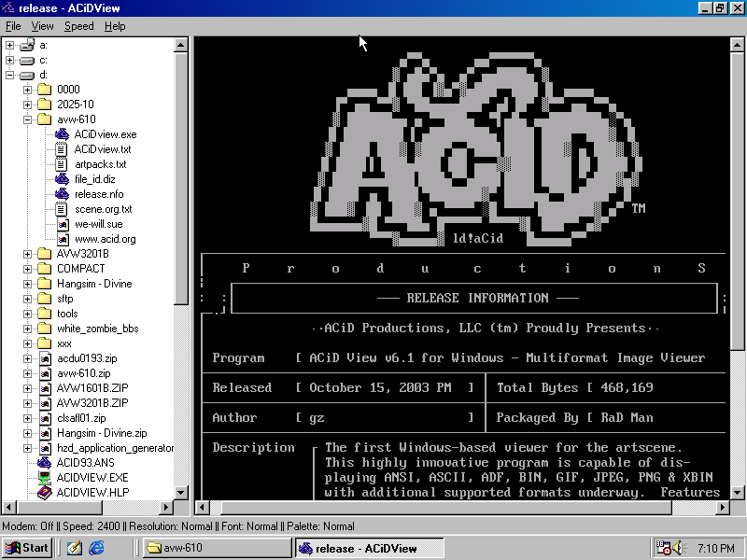Select the ACIDVIEW.EXE icon near bottom of tree

click(44, 478)
